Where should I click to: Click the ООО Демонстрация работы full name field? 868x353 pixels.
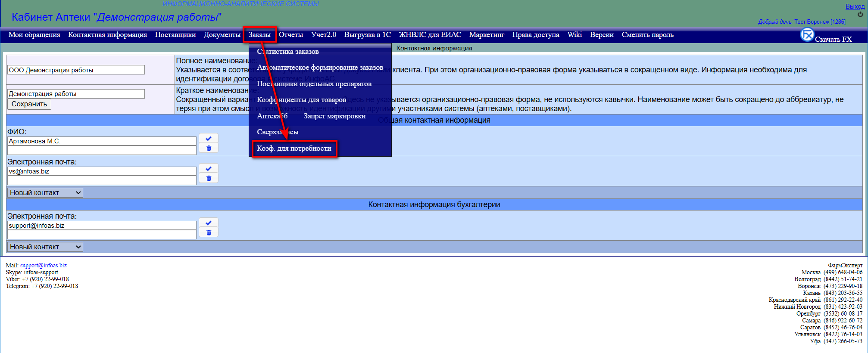[76, 70]
